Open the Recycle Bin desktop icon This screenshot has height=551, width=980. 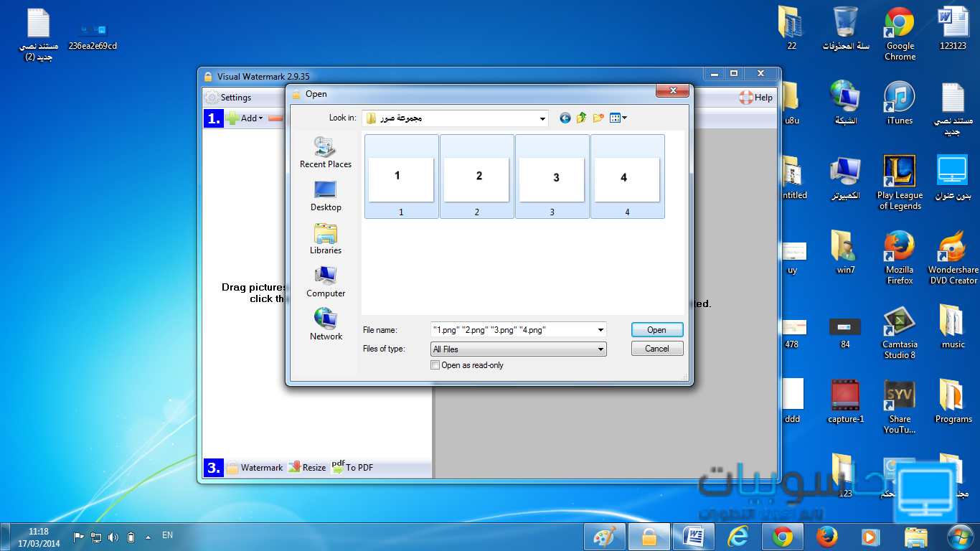846,29
